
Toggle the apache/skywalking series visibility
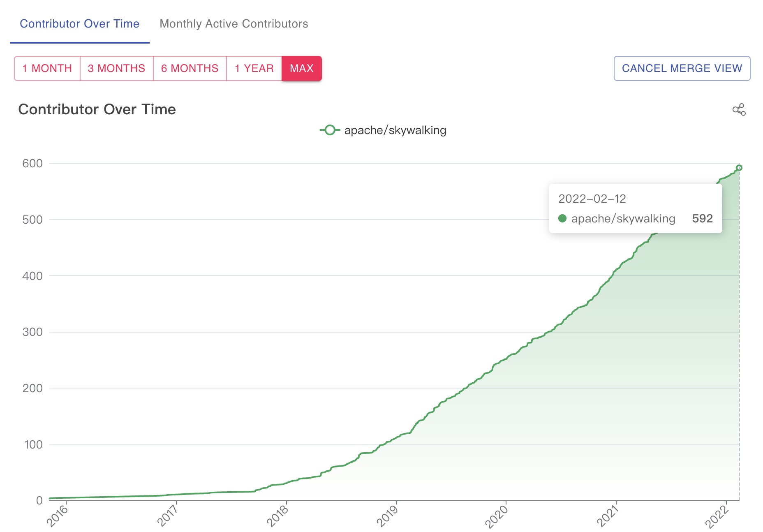point(395,130)
